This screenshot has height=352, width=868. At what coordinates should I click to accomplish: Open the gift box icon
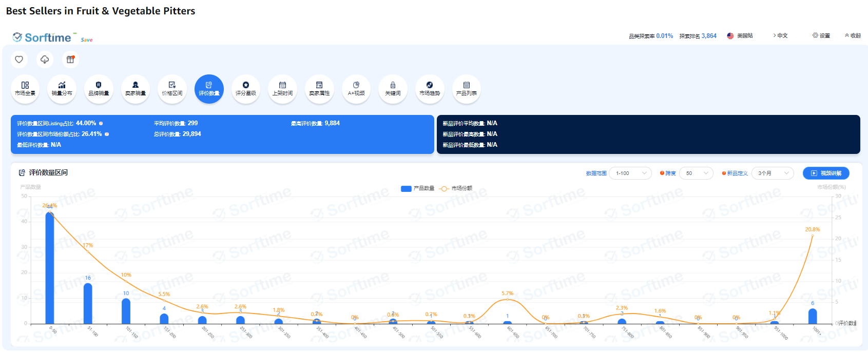70,60
